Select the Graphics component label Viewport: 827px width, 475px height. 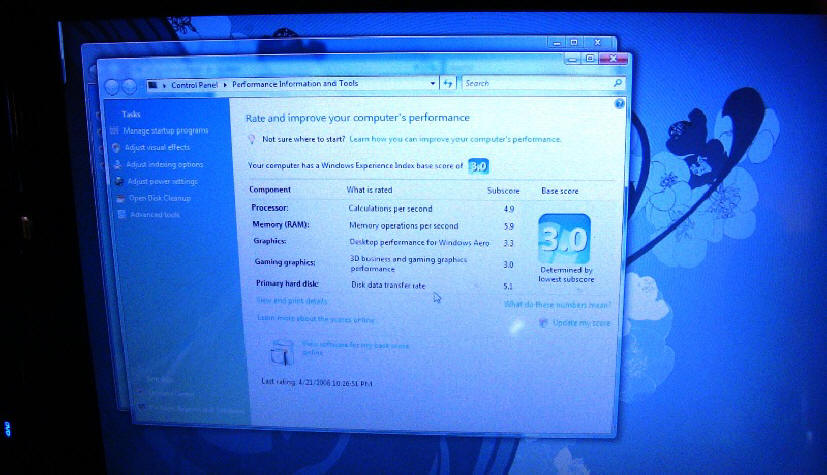click(270, 241)
